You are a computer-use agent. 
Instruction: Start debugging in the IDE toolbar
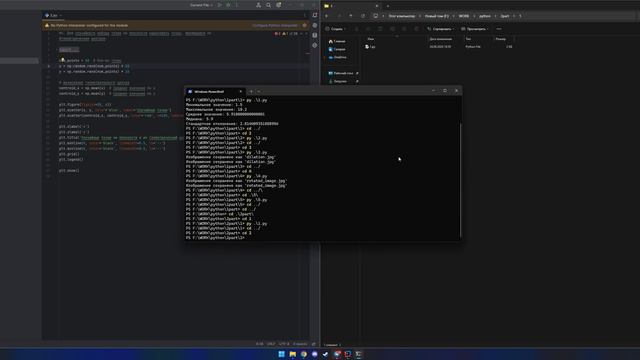click(228, 5)
